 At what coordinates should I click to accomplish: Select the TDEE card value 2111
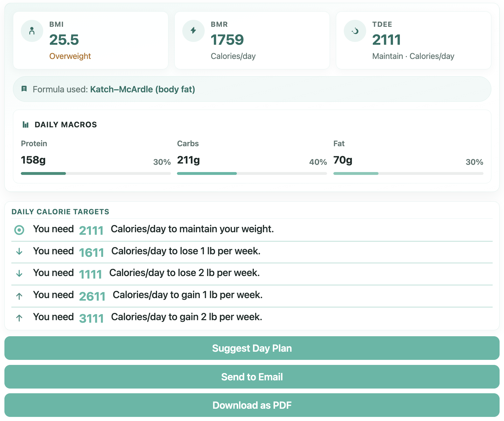pos(386,40)
